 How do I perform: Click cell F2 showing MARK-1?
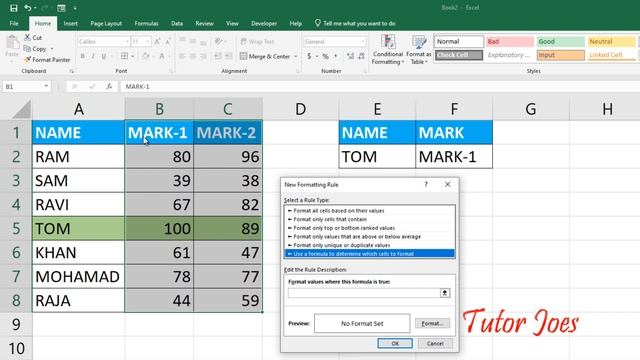454,156
